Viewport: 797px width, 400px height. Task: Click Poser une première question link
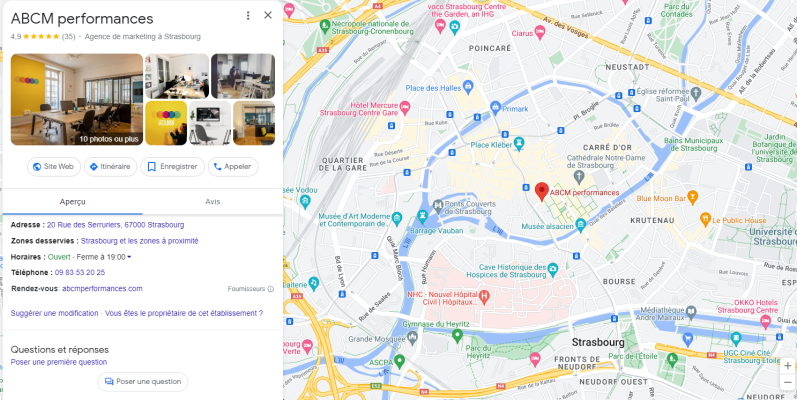pos(59,362)
